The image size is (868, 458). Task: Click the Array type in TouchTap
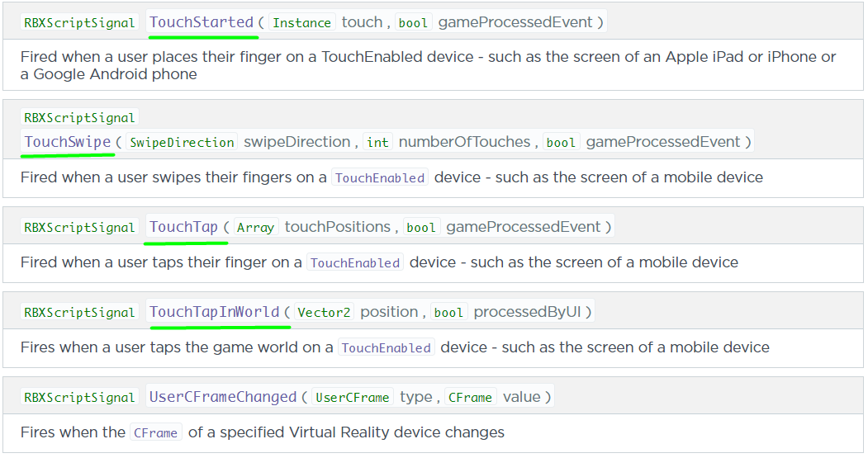pyautogui.click(x=255, y=227)
